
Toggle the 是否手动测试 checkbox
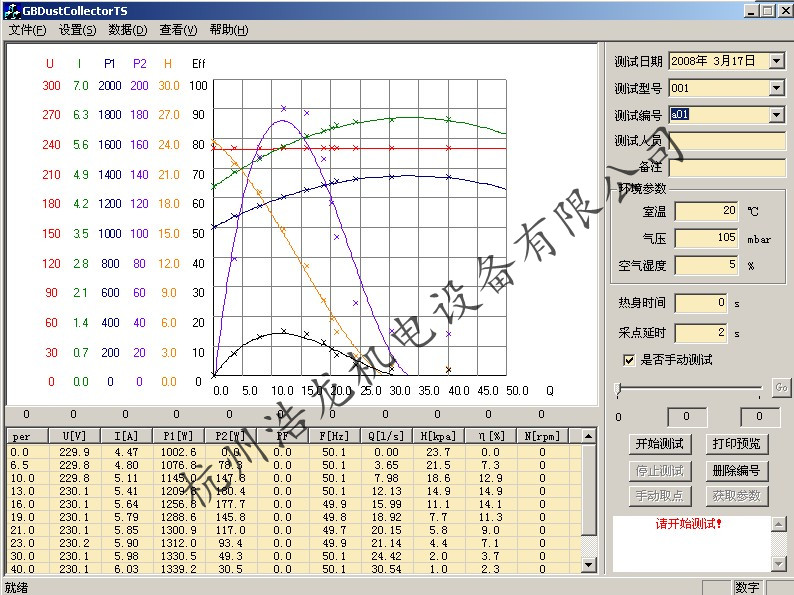629,360
